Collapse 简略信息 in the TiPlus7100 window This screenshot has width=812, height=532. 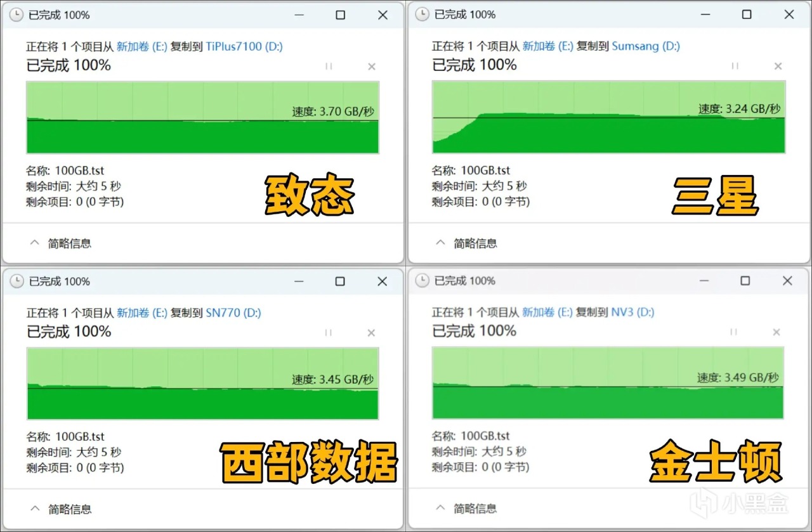(61, 243)
